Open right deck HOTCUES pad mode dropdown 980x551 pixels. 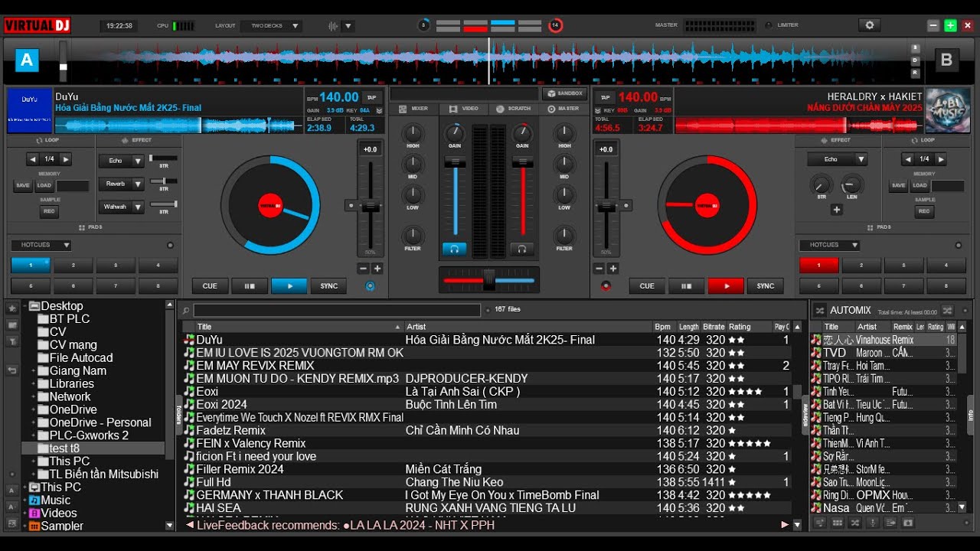(x=829, y=245)
